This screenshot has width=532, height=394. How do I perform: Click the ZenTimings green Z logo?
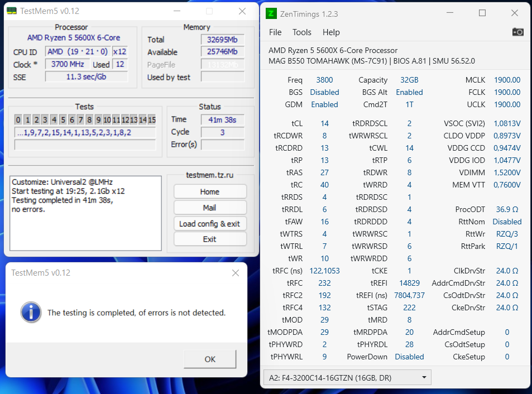coord(271,13)
